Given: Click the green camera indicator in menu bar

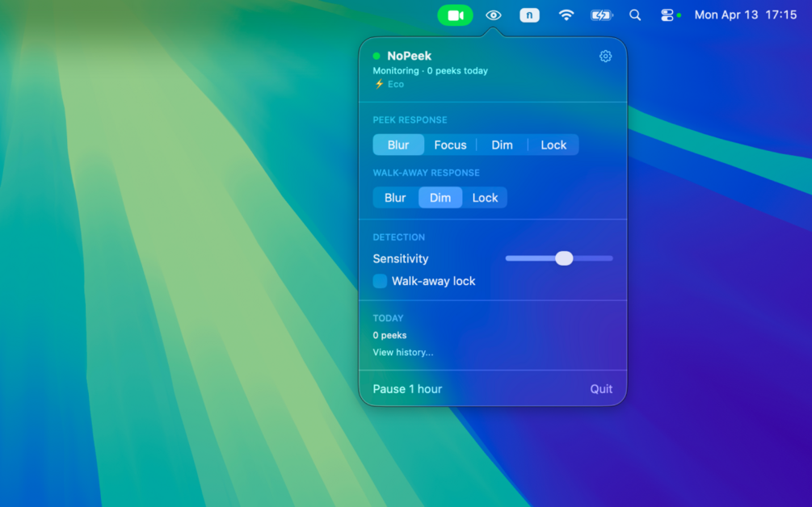Looking at the screenshot, I should [x=455, y=15].
